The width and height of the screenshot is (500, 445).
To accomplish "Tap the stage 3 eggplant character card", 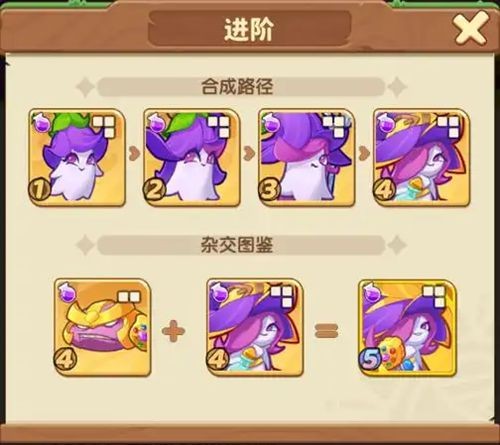I will coord(307,157).
